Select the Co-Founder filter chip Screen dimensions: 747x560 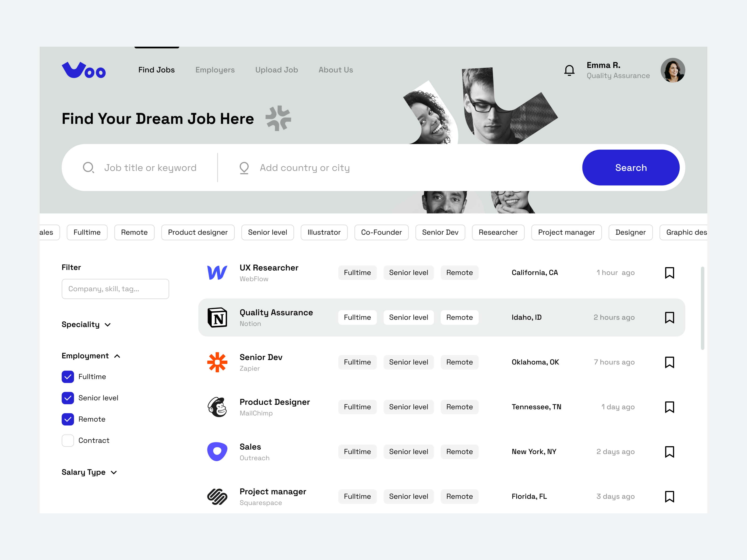pos(381,232)
